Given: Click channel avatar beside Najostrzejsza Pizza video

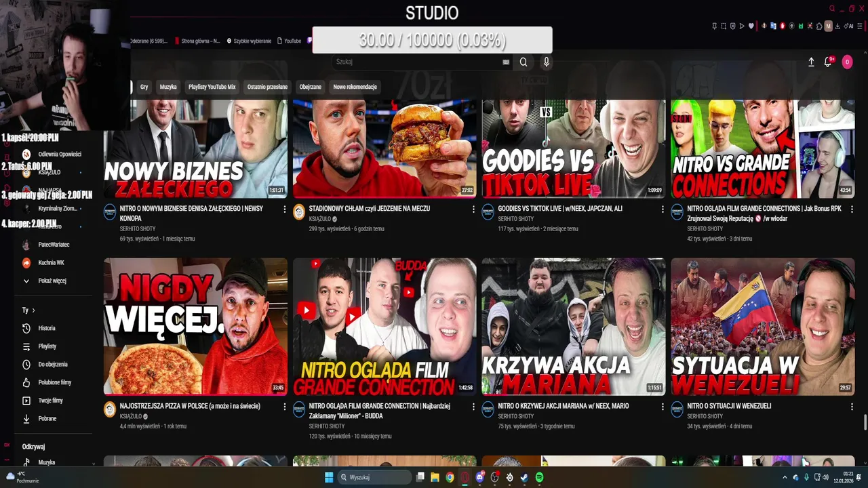Looking at the screenshot, I should pos(110,409).
